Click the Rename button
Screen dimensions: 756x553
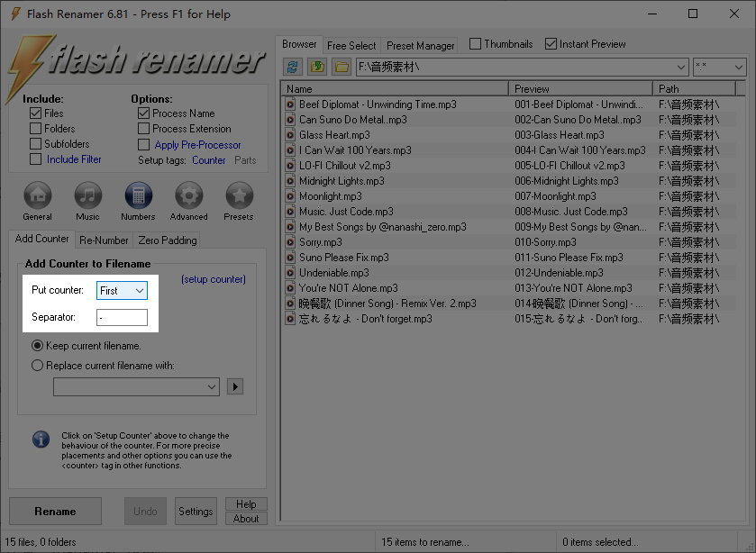[56, 511]
